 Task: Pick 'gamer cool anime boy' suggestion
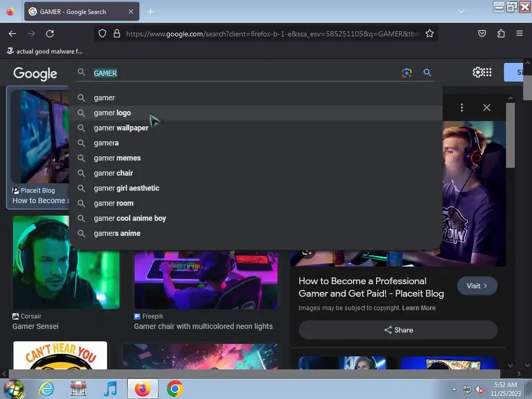tap(256, 218)
